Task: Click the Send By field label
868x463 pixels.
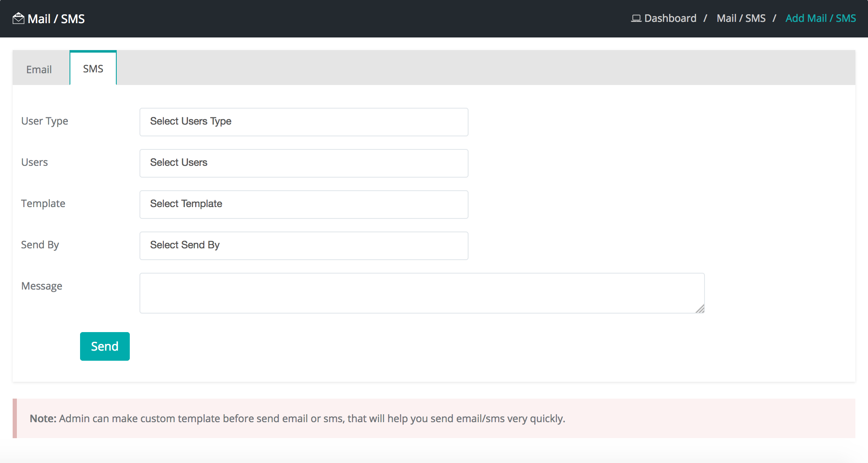Action: click(40, 245)
